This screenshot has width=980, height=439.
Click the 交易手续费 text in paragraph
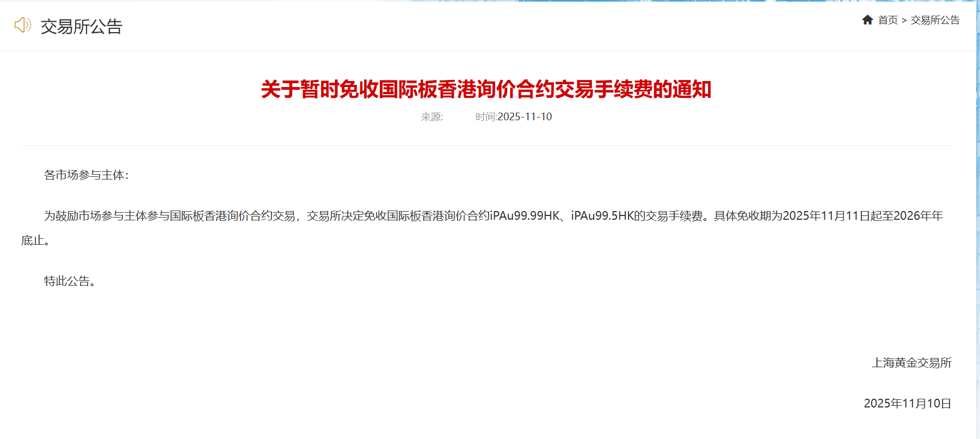tap(674, 216)
